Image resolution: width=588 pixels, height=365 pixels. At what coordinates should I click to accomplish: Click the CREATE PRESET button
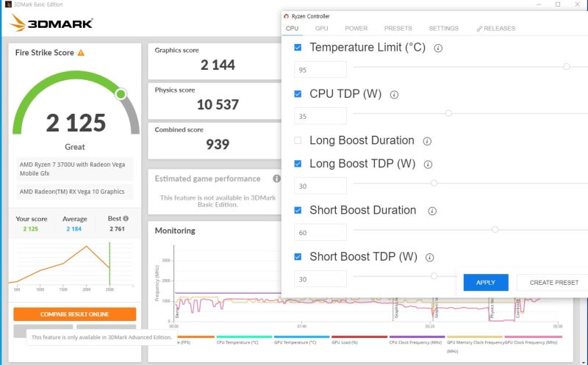tap(553, 283)
